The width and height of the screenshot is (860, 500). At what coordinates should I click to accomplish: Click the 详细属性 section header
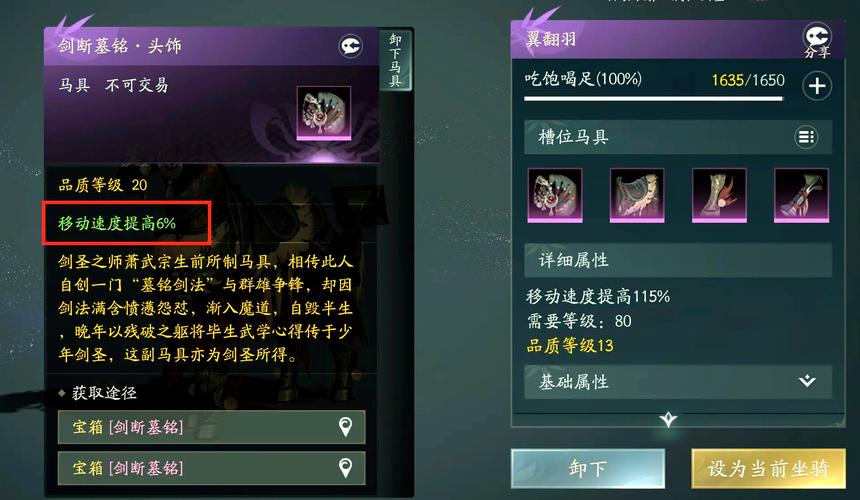[678, 260]
